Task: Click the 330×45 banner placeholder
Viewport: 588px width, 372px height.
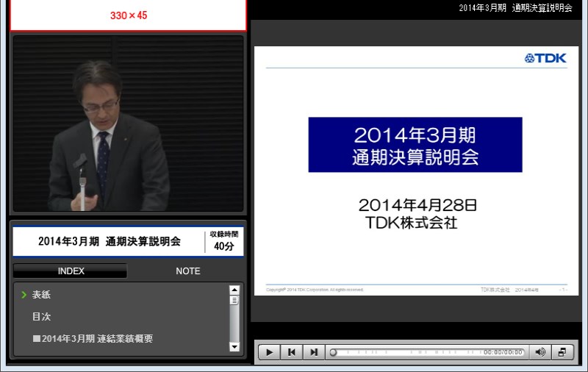Action: [128, 15]
